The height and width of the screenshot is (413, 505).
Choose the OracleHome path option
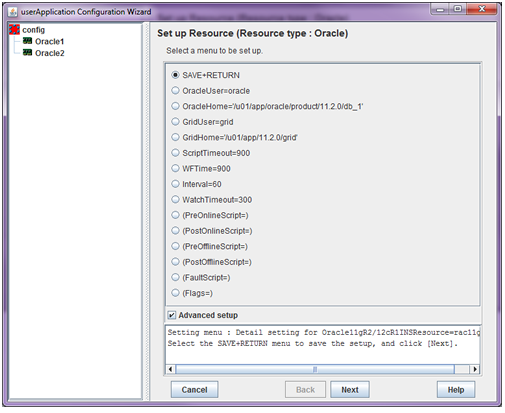coord(267,106)
